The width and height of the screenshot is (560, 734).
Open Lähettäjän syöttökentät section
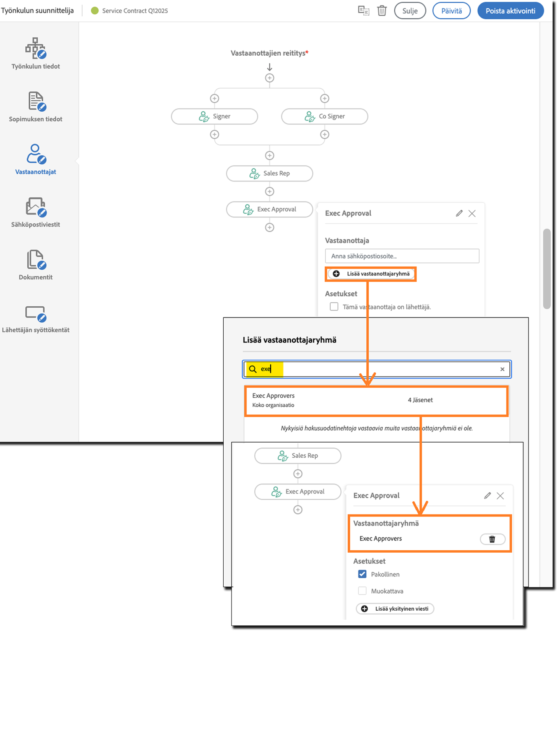35,319
